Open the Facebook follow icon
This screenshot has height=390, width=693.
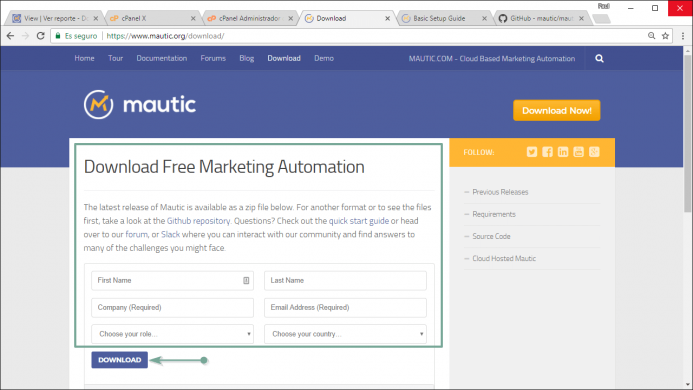[547, 152]
